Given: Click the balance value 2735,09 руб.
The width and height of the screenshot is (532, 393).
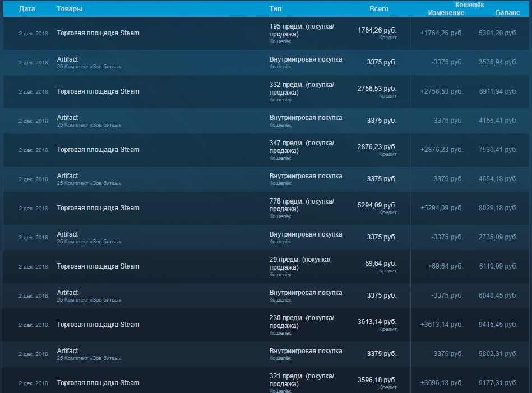Looking at the screenshot, I should point(498,237).
